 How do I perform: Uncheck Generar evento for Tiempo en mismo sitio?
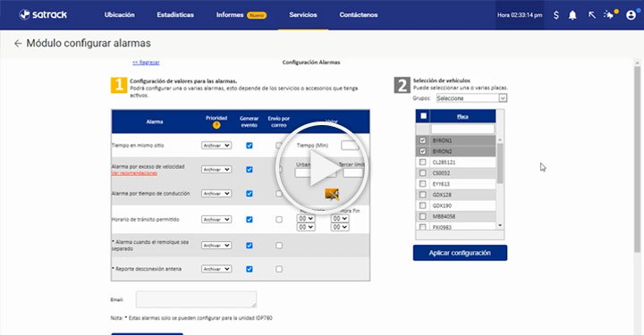(x=250, y=146)
